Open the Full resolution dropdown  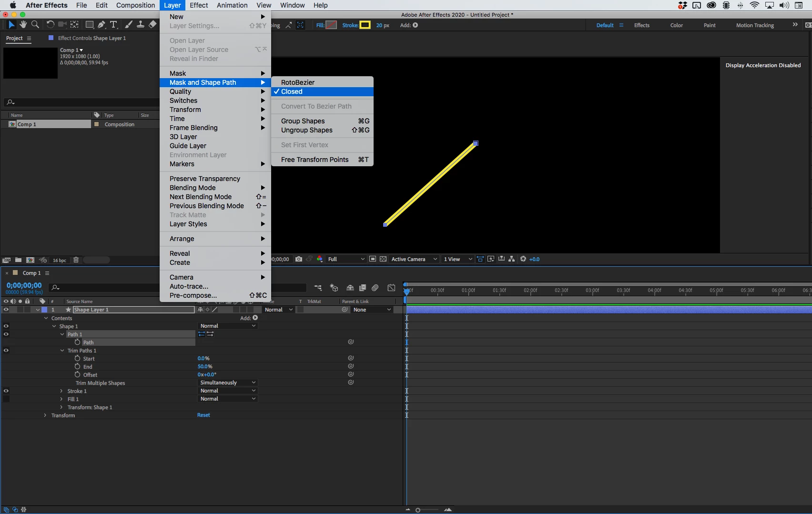click(x=346, y=259)
